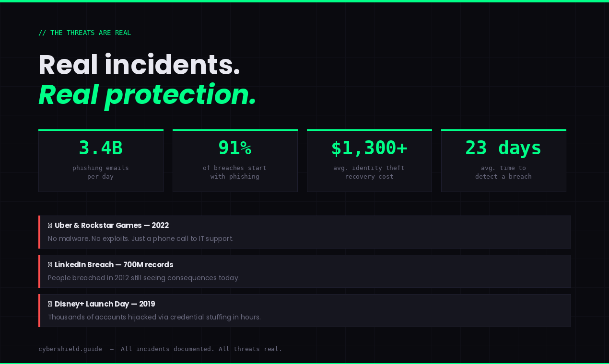Click the red accent bar on Uber incident

(39, 232)
